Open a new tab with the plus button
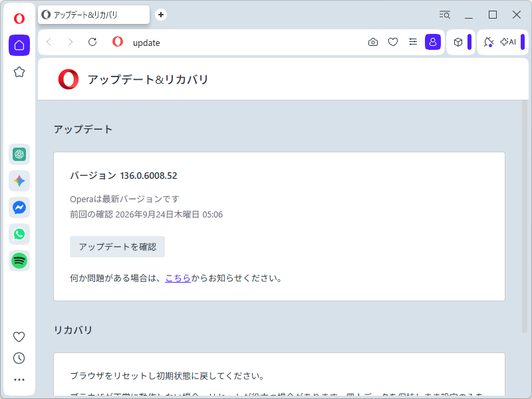The height and width of the screenshot is (399, 532). coord(161,15)
